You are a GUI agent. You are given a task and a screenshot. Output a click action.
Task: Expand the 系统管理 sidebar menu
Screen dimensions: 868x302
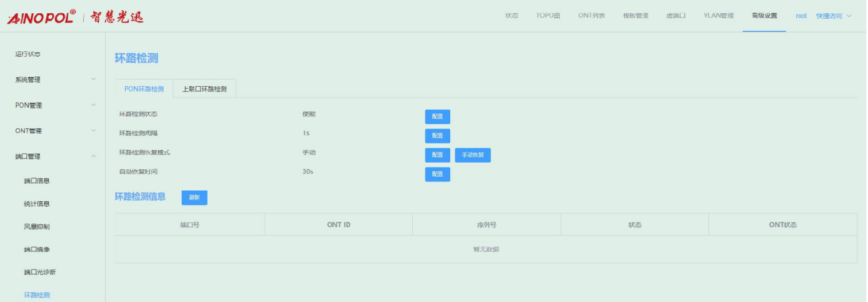(x=55, y=80)
